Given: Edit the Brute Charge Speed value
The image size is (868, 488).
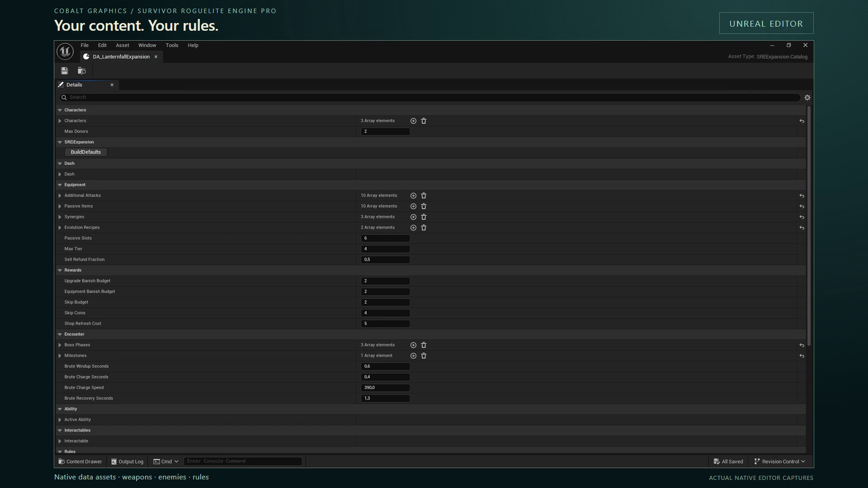Looking at the screenshot, I should click(385, 388).
